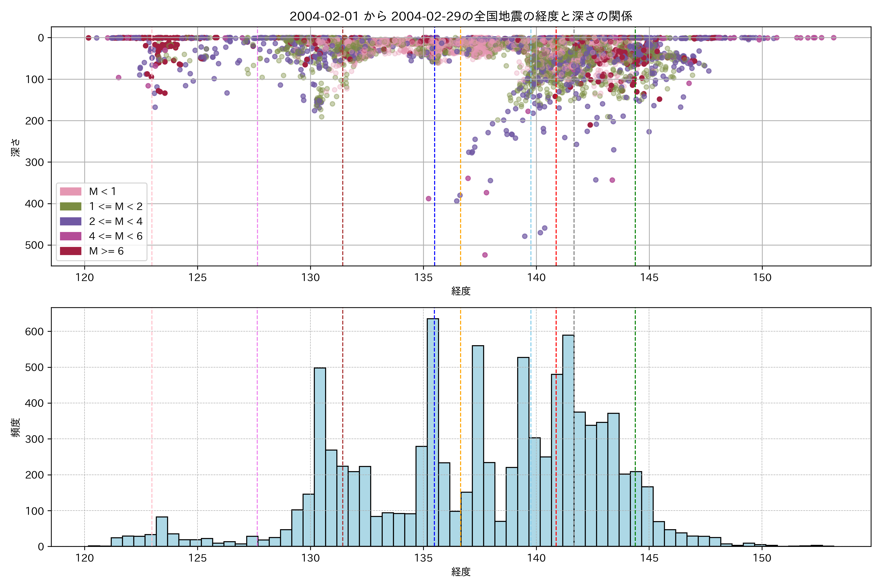
Task: Click the dark red M >= 6 legend swatch
Action: coord(71,251)
